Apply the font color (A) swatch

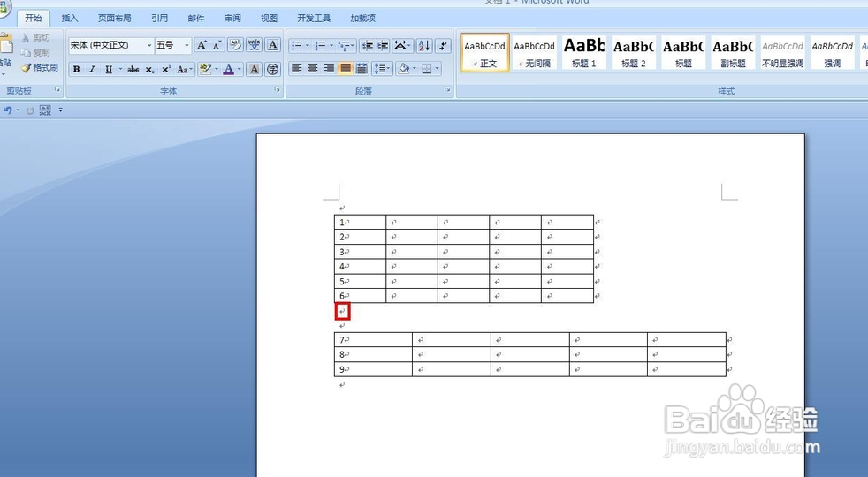coord(229,69)
